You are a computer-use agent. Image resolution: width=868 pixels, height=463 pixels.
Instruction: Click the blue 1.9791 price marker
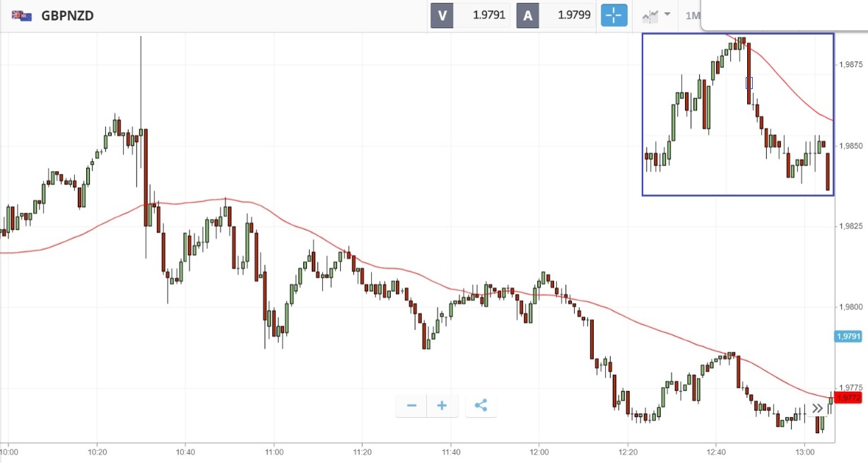coord(848,337)
